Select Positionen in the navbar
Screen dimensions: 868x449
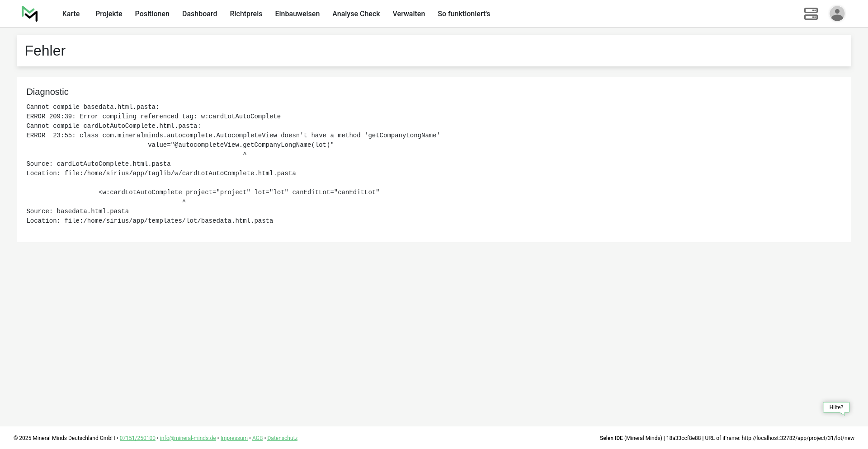point(152,14)
